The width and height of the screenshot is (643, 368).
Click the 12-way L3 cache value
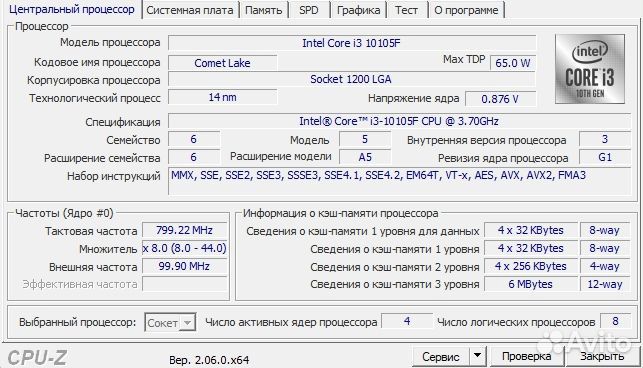tap(604, 284)
